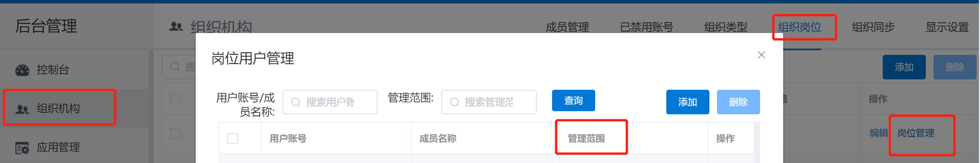Click the magnifier icon in 搜索管理范 field
Viewport: 980px width, 163px height.
coord(454,102)
